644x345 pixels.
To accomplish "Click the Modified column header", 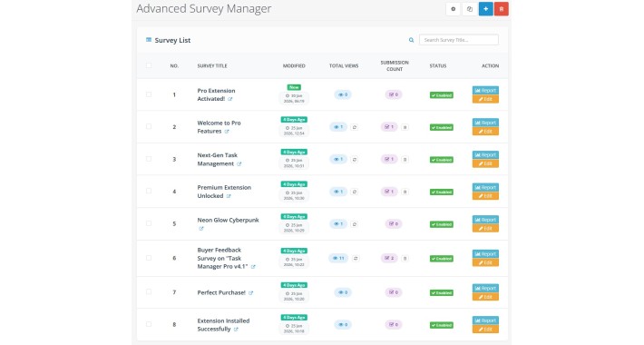I will pos(294,65).
